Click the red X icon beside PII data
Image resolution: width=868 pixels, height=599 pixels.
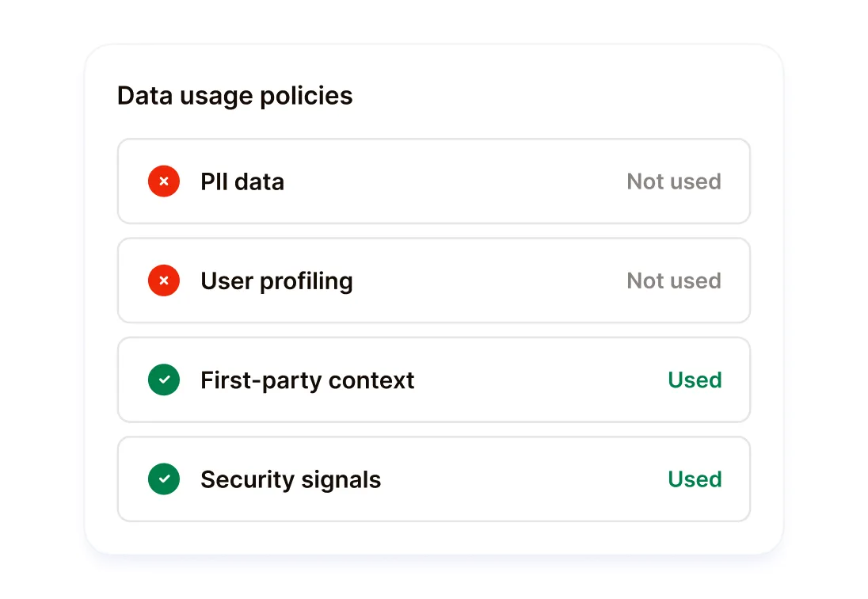[x=164, y=181]
